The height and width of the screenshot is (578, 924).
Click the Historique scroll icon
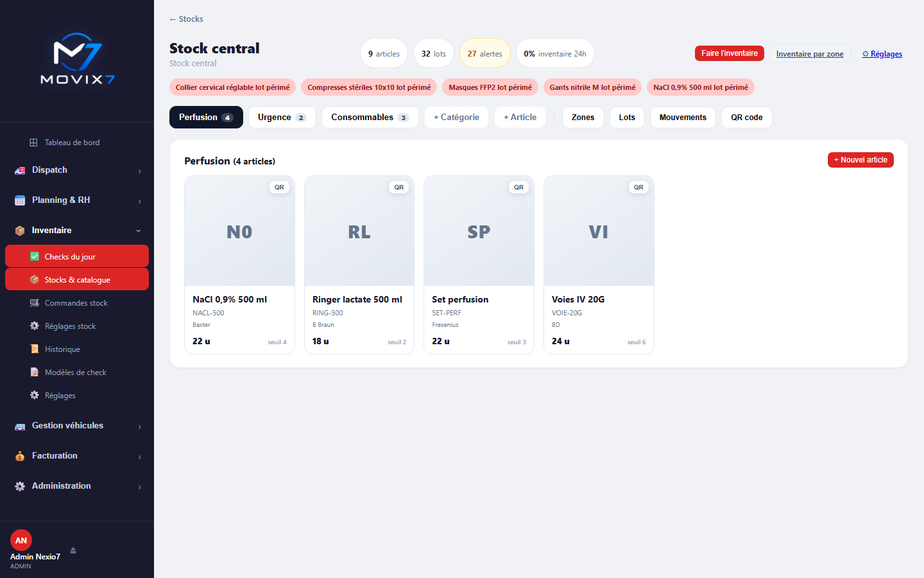coord(35,349)
